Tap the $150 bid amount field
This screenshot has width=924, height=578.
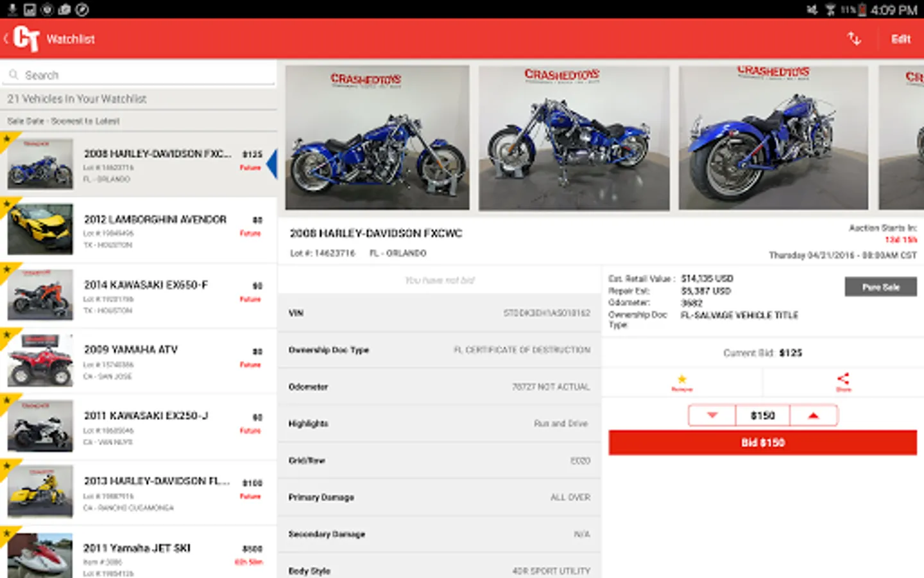[763, 416]
